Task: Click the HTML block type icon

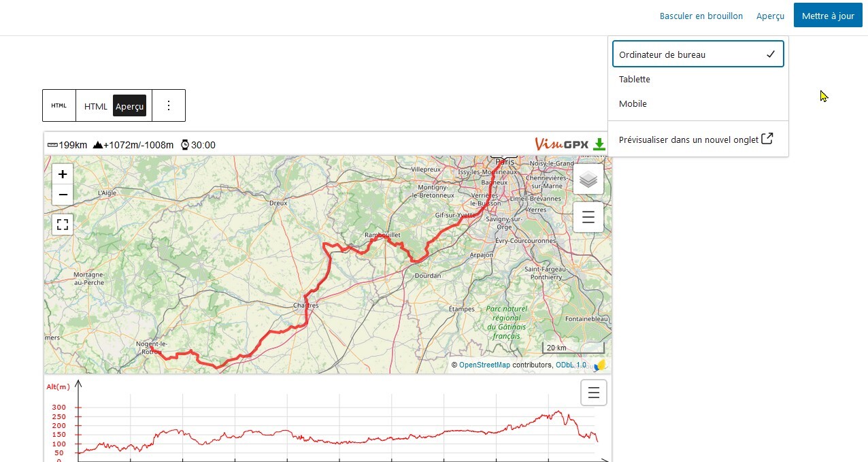Action: pos(59,105)
